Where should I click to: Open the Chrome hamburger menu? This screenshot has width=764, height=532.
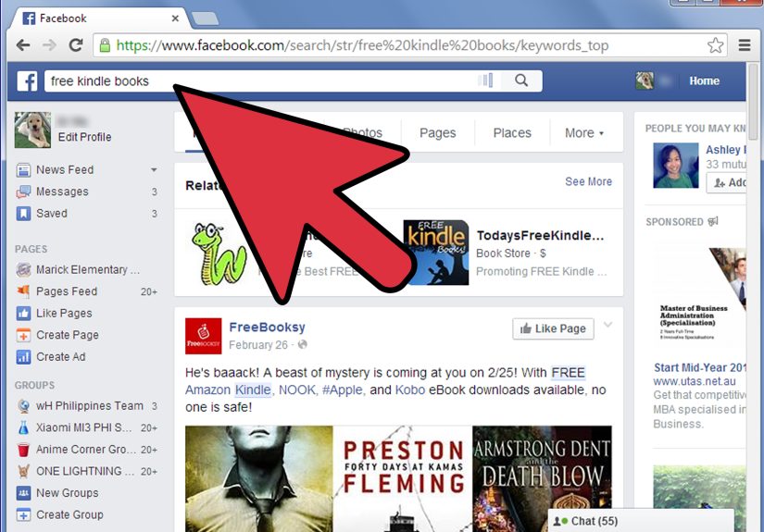744,45
